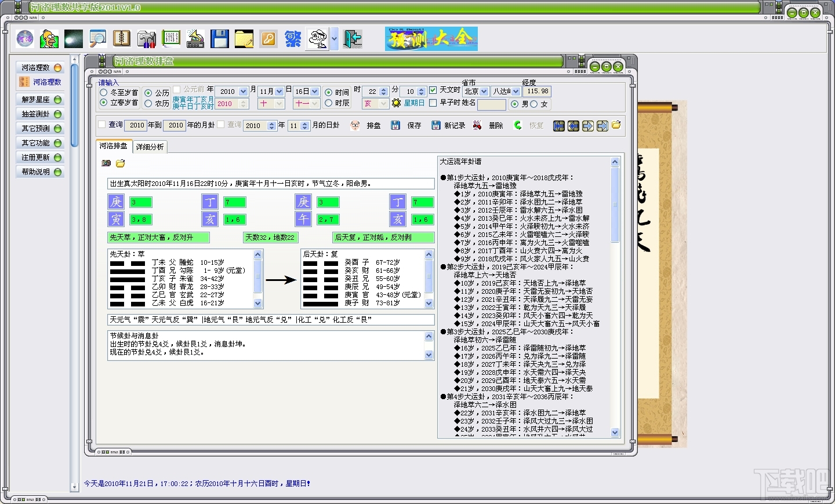The image size is (835, 504).
Task: Click the 姓名 name input field
Action: point(492,104)
